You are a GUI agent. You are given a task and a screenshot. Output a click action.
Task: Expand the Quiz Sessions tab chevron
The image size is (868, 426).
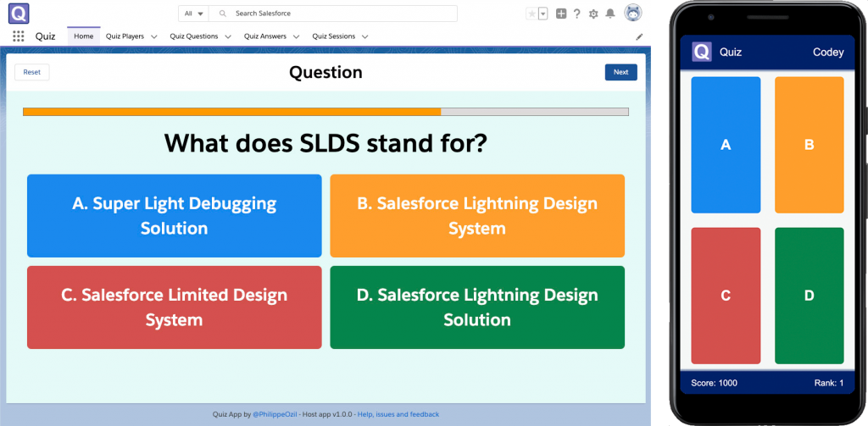click(364, 37)
